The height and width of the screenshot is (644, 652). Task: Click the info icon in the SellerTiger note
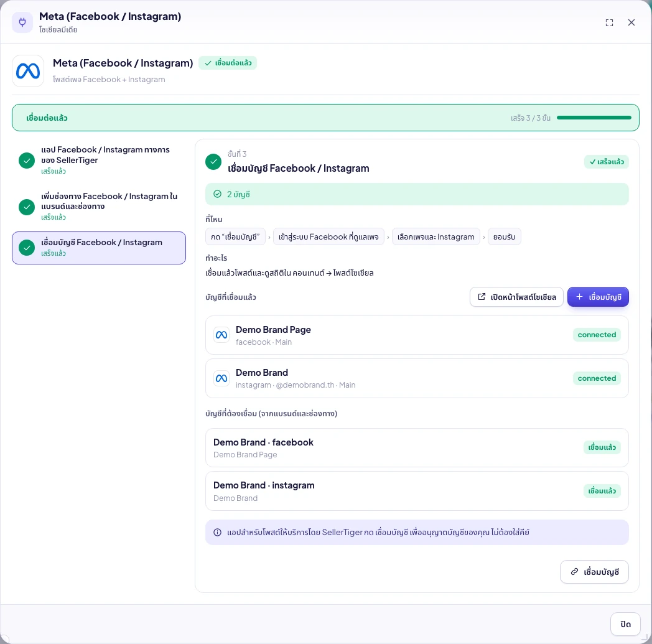click(218, 532)
